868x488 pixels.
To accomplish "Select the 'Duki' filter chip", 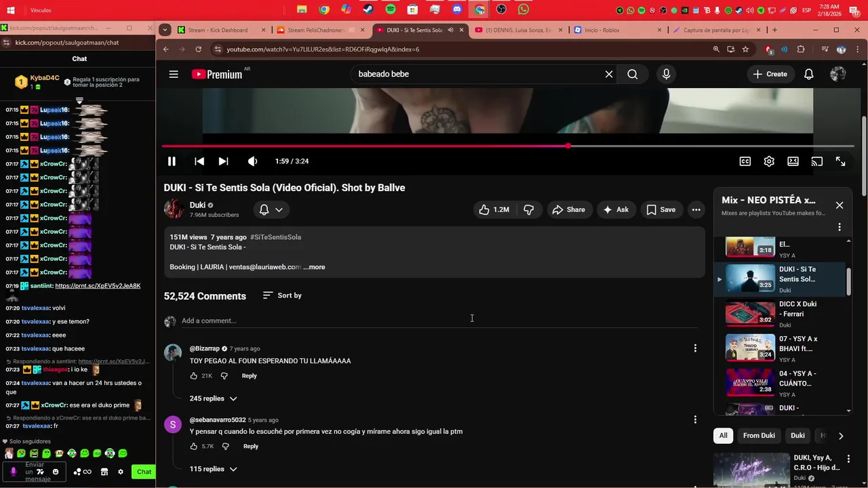I will click(797, 436).
